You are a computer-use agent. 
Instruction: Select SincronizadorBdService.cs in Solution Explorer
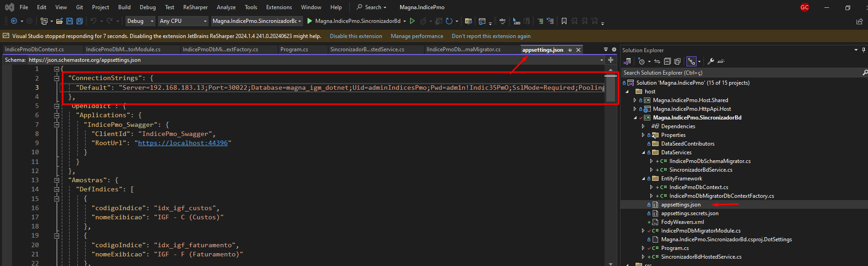(701, 170)
